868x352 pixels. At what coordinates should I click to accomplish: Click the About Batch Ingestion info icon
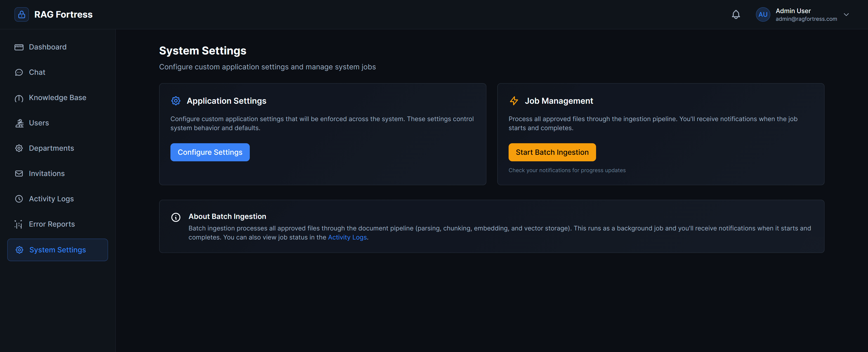tap(176, 217)
